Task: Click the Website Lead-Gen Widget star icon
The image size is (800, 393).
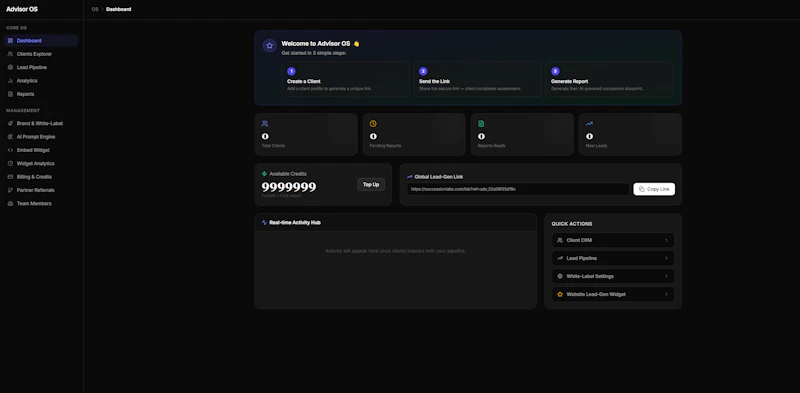Action: coord(560,294)
